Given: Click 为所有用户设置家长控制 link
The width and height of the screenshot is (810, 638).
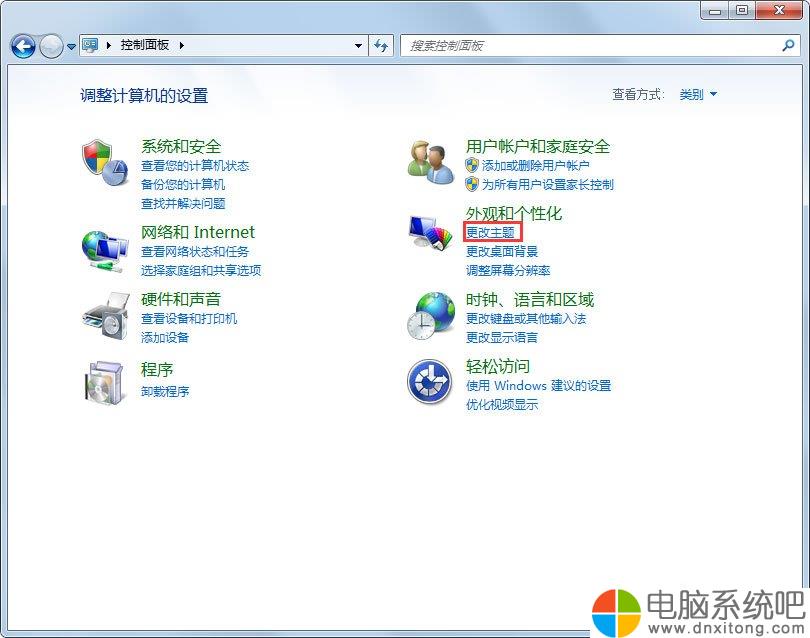Looking at the screenshot, I should [x=548, y=184].
